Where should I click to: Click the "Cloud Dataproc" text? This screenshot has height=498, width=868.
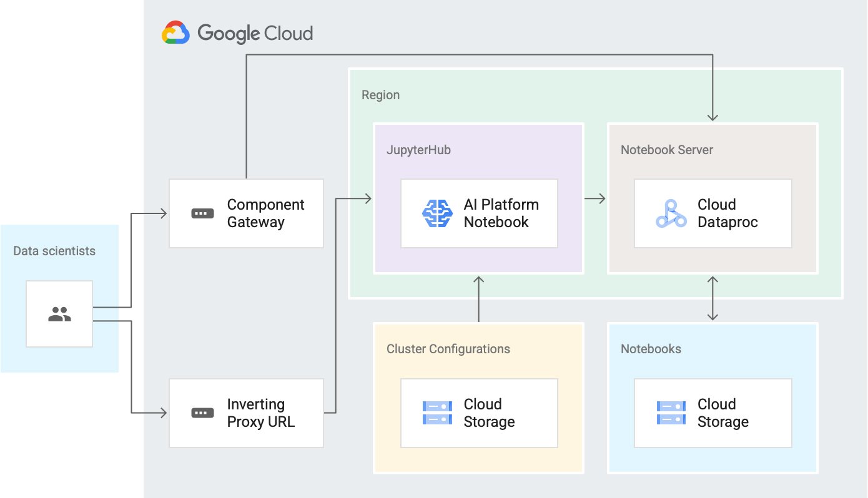[727, 213]
